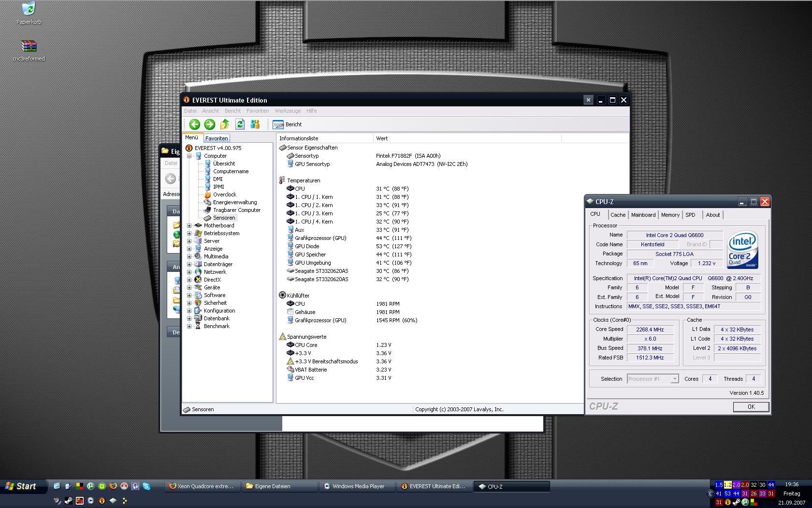
Task: Click the Wert column header
Action: (467, 138)
